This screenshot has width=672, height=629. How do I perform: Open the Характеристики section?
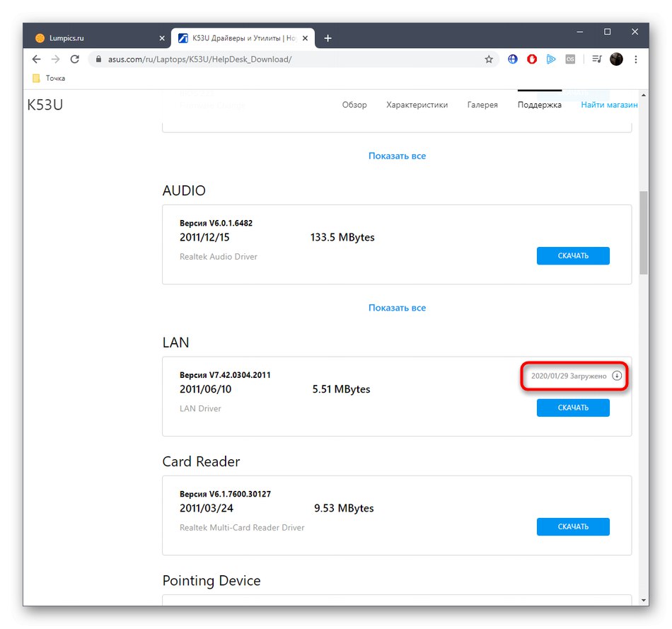417,105
